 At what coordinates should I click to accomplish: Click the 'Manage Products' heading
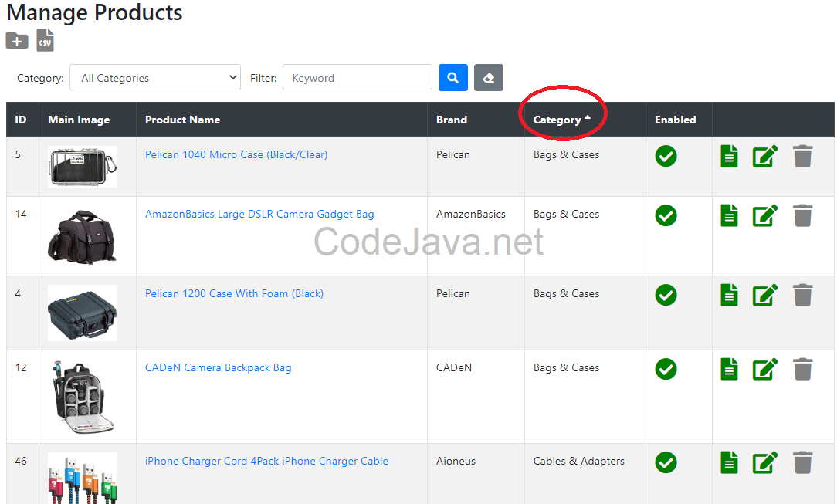[x=94, y=13]
